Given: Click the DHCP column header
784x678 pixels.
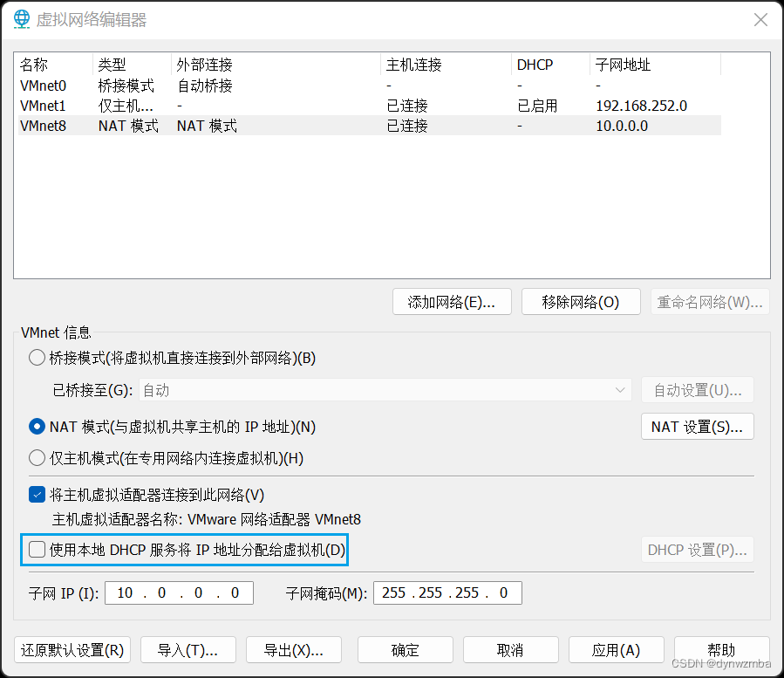Looking at the screenshot, I should (x=551, y=65).
